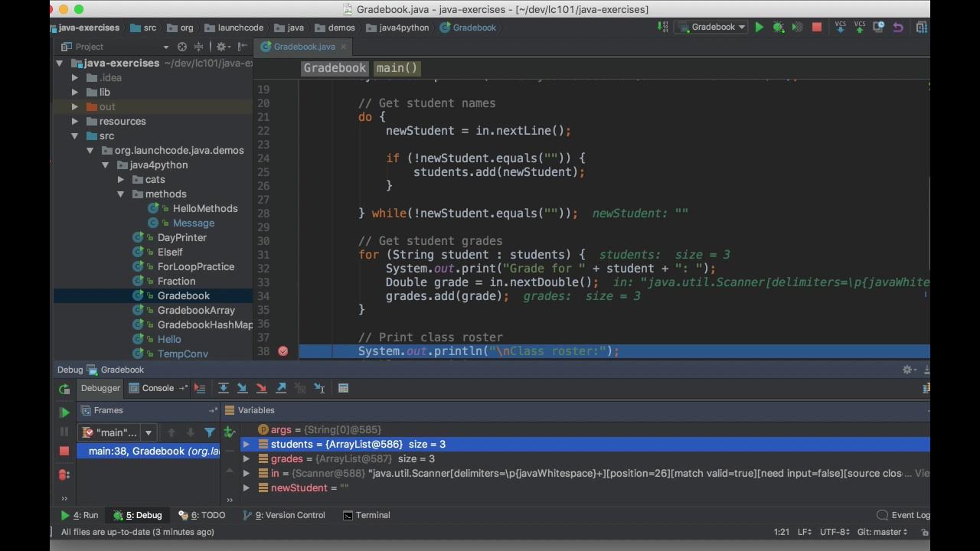Close the Gradebook.java editor tab
The image size is (980, 551).
[x=343, y=47]
